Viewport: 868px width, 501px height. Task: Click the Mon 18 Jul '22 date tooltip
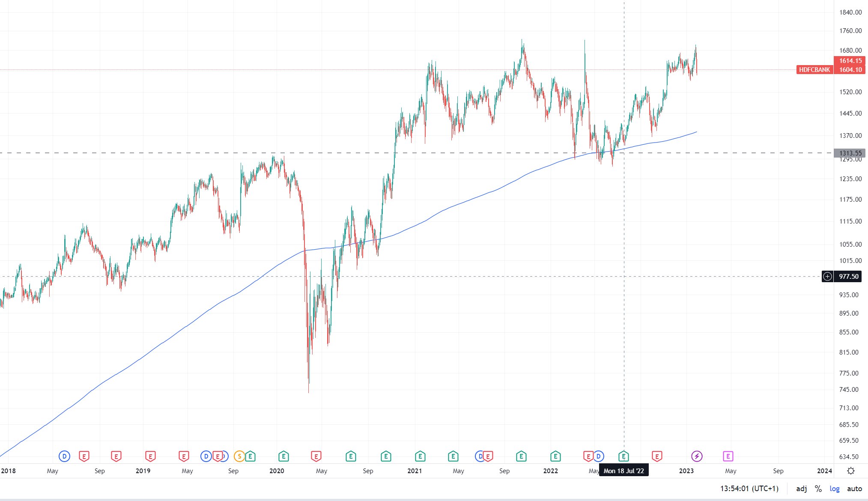[623, 470]
